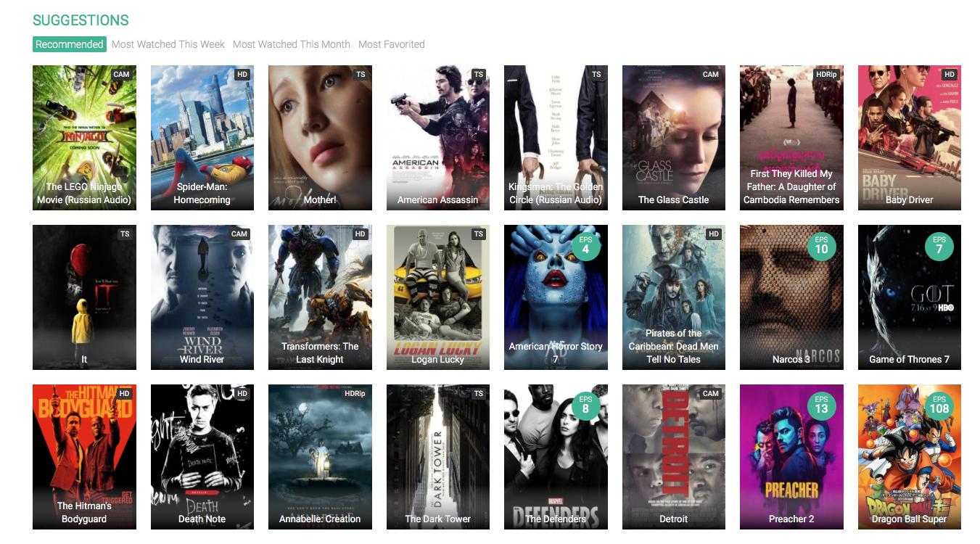The width and height of the screenshot is (980, 544).
Task: Open The Hitman's Bodyguard poster
Action: click(x=84, y=457)
